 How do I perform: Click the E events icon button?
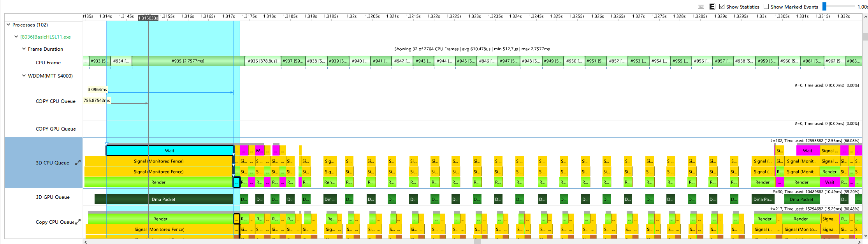712,7
